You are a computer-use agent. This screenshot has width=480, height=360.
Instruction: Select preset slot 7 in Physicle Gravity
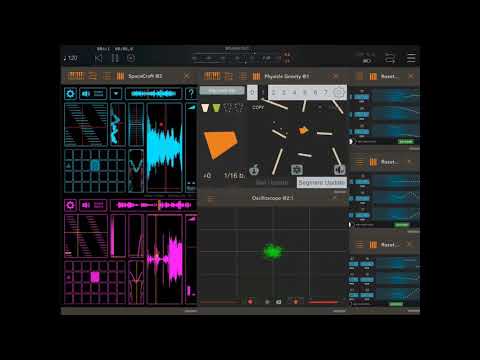coord(326,92)
